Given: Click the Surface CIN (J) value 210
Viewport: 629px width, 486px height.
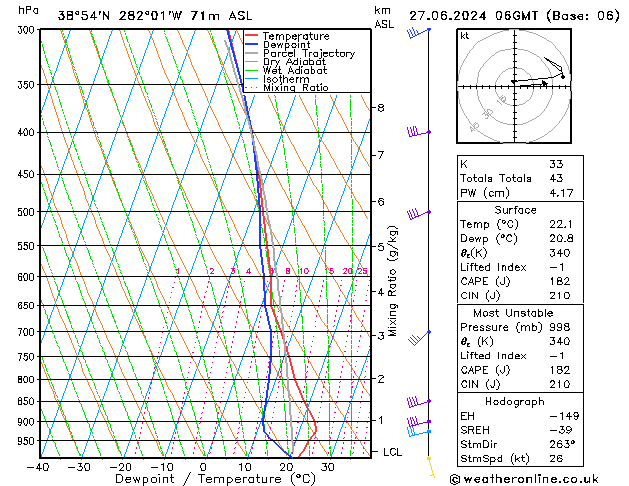Looking at the screenshot, I should pos(560,296).
